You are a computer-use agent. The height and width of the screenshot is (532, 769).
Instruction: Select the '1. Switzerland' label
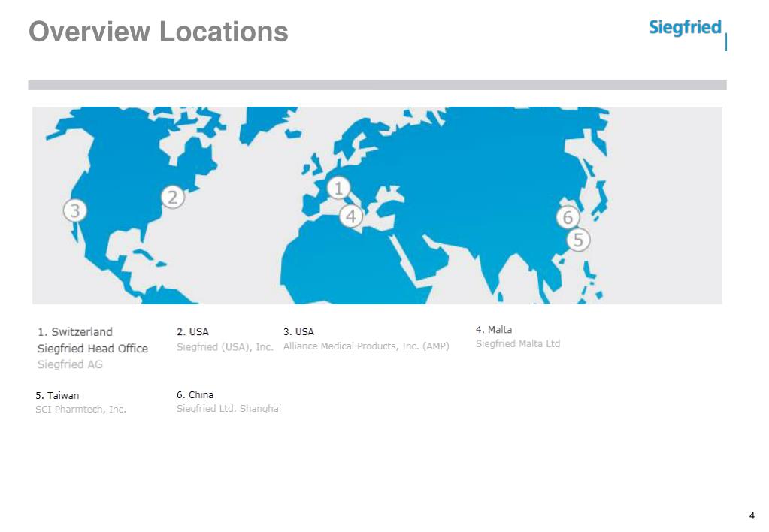coord(75,332)
